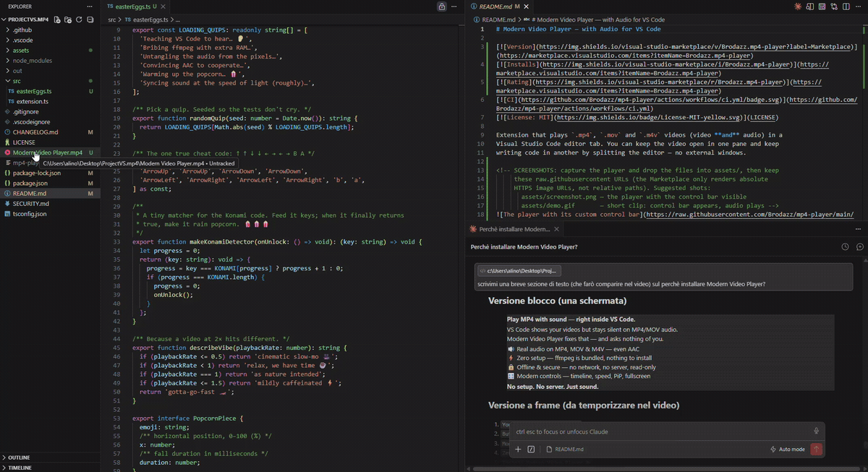Toggle Auto mode in Claude input
The height and width of the screenshot is (472, 868).
coord(787,449)
